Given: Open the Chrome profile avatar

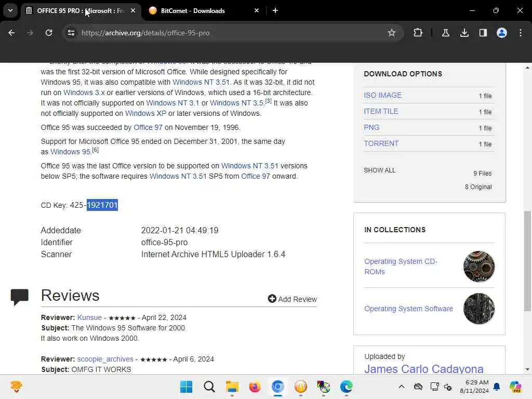Looking at the screenshot, I should point(501,33).
